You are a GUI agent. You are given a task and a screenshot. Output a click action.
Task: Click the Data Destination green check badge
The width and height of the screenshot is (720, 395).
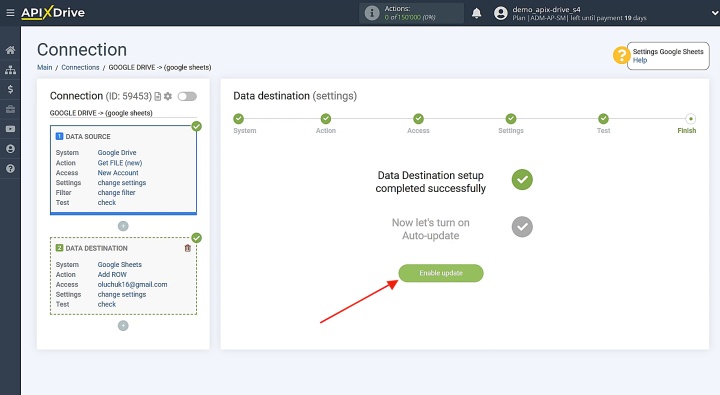click(197, 238)
